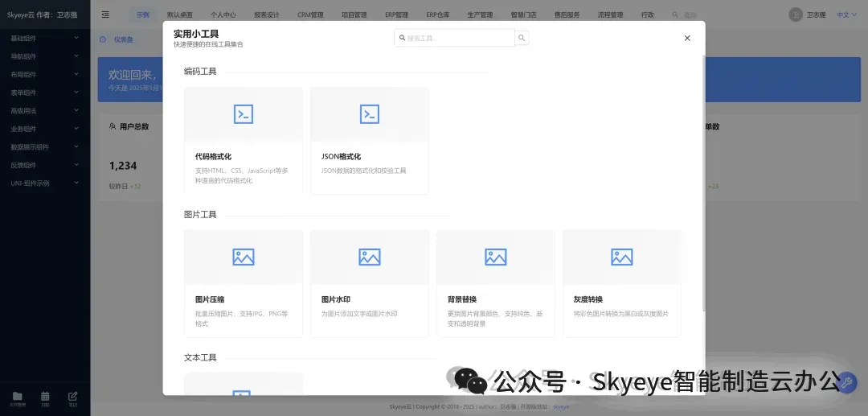Expand the 表单组件 sidebar menu

coord(45,93)
